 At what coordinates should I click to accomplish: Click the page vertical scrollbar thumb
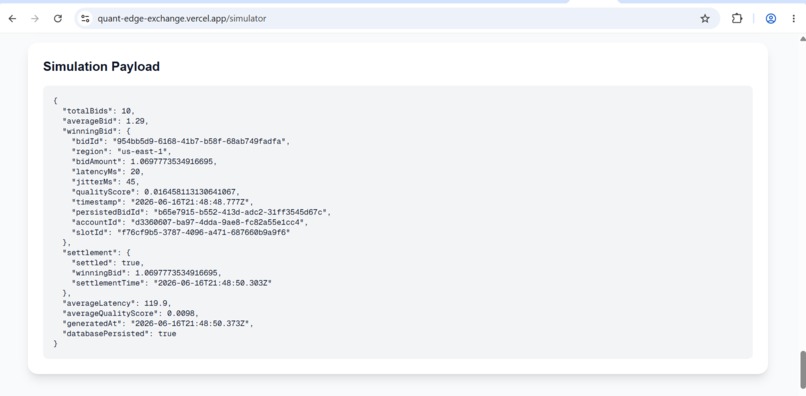click(802, 370)
